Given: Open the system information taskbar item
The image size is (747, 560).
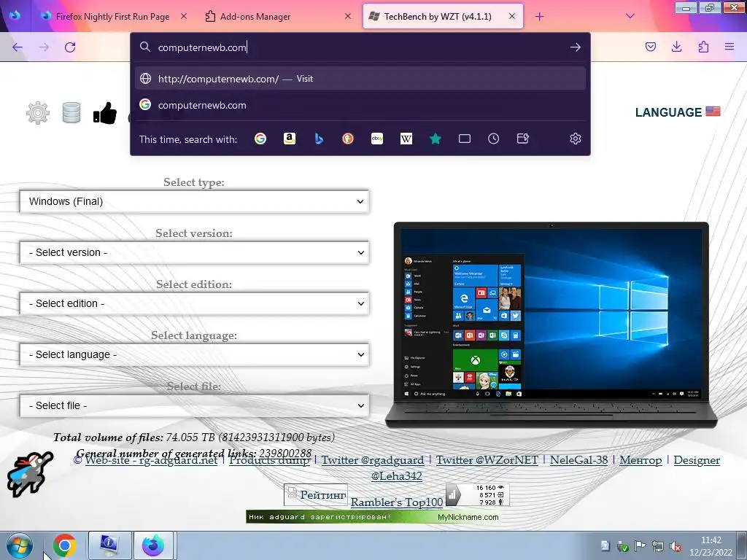Looking at the screenshot, I should [109, 545].
